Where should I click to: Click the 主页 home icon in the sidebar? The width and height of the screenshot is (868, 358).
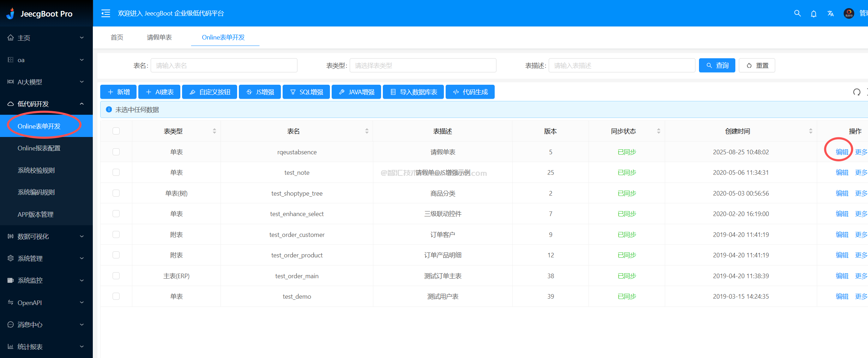[x=11, y=37]
